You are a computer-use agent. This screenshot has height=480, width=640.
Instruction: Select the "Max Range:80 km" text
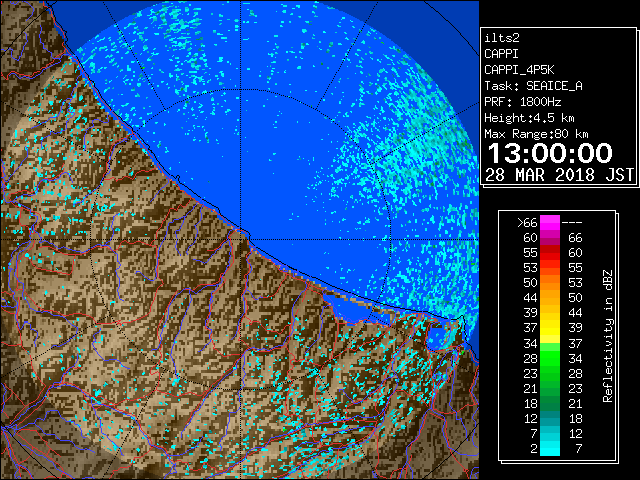536,134
